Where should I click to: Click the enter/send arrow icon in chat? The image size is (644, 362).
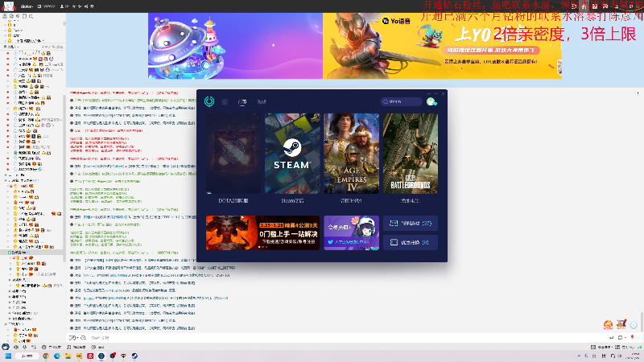pos(612,337)
